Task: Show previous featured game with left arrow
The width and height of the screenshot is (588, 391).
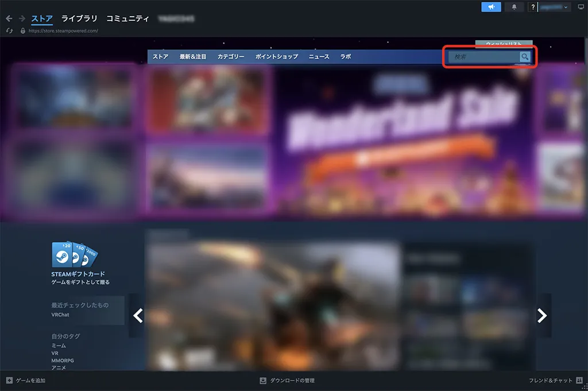Action: coord(138,316)
